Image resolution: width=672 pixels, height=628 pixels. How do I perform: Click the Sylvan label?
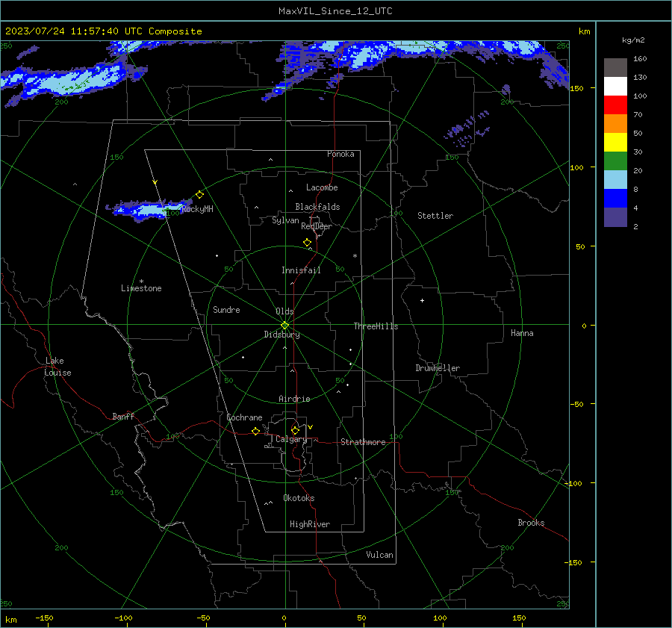(x=285, y=220)
